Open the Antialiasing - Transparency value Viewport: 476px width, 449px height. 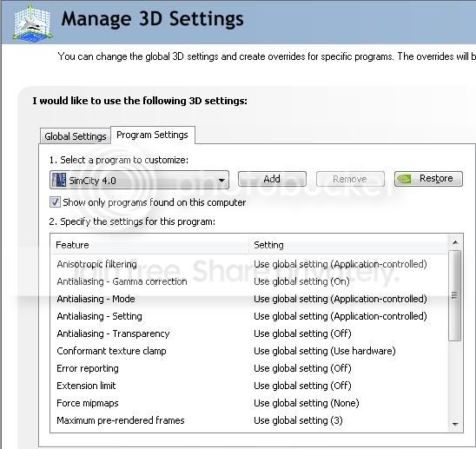[x=302, y=333]
